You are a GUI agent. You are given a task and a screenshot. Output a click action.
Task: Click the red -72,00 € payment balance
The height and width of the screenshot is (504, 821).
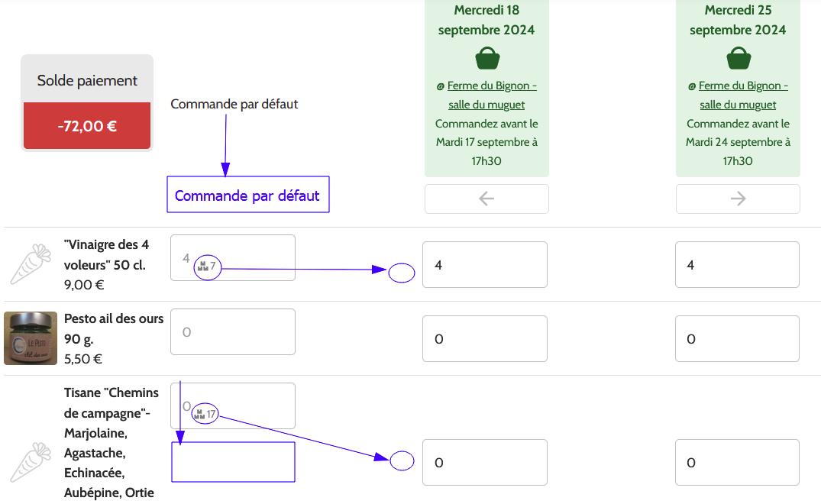pyautogui.click(x=87, y=126)
